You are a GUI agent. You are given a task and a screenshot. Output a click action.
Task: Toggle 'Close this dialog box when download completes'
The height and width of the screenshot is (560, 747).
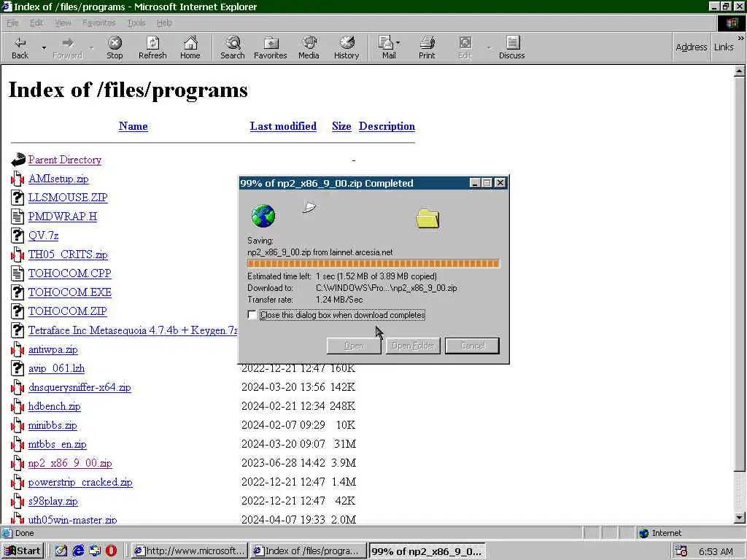click(252, 315)
